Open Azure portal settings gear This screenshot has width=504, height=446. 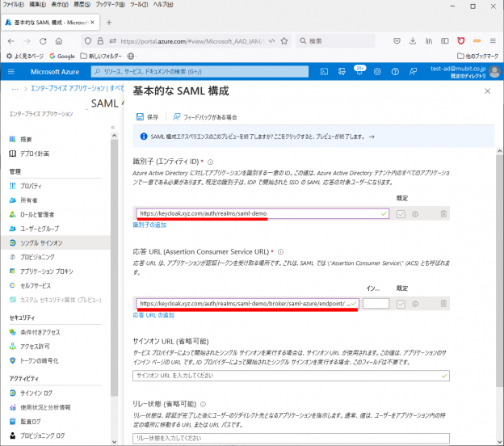pos(377,71)
